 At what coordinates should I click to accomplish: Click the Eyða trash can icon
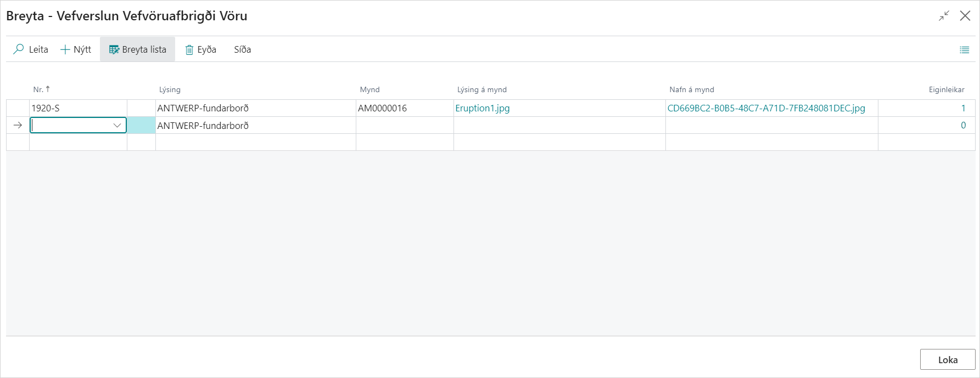coord(189,50)
